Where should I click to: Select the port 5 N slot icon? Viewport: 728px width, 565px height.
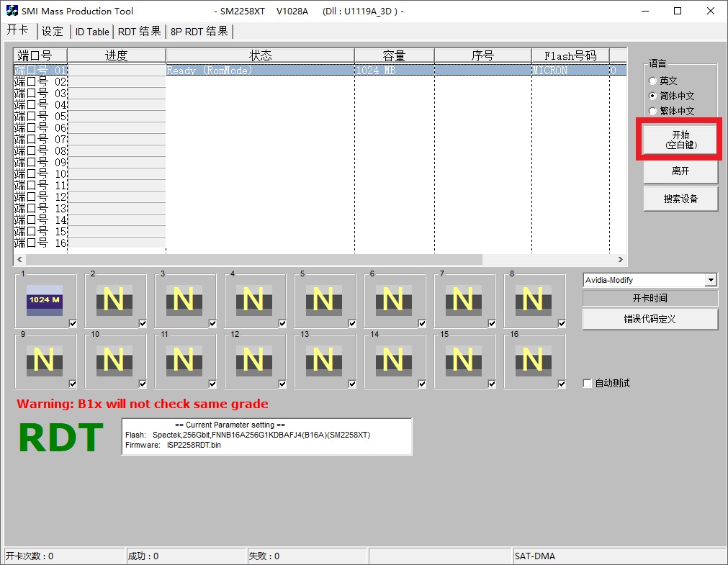click(x=323, y=299)
